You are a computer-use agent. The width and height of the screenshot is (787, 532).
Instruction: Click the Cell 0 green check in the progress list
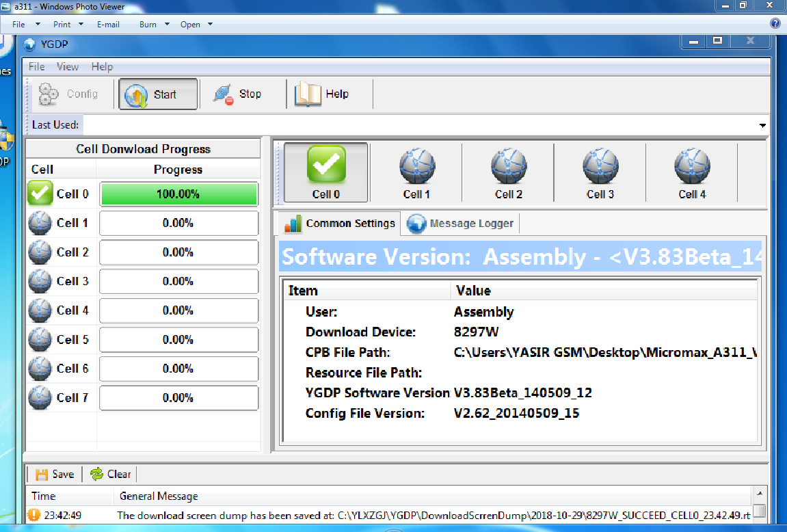point(40,194)
